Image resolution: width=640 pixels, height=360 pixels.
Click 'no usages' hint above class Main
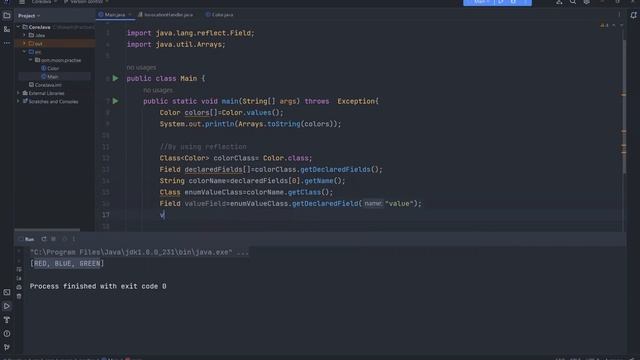[141, 67]
